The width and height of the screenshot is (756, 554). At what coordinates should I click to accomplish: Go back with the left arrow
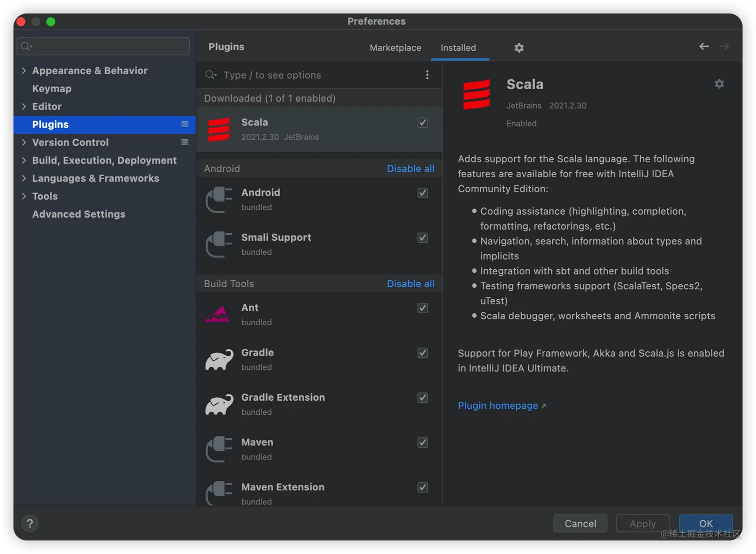click(x=704, y=47)
